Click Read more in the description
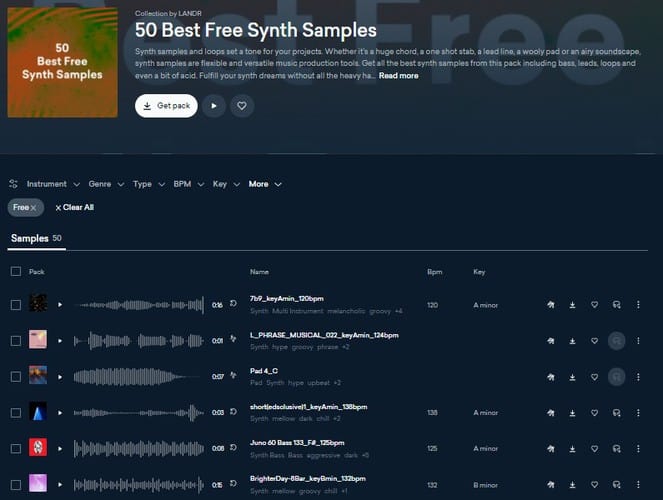 398,76
